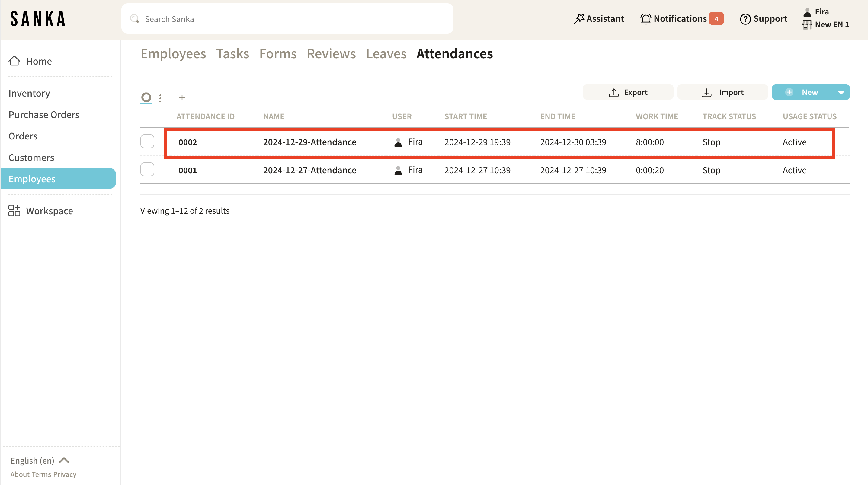
Task: Click the Import button
Action: [x=722, y=92]
